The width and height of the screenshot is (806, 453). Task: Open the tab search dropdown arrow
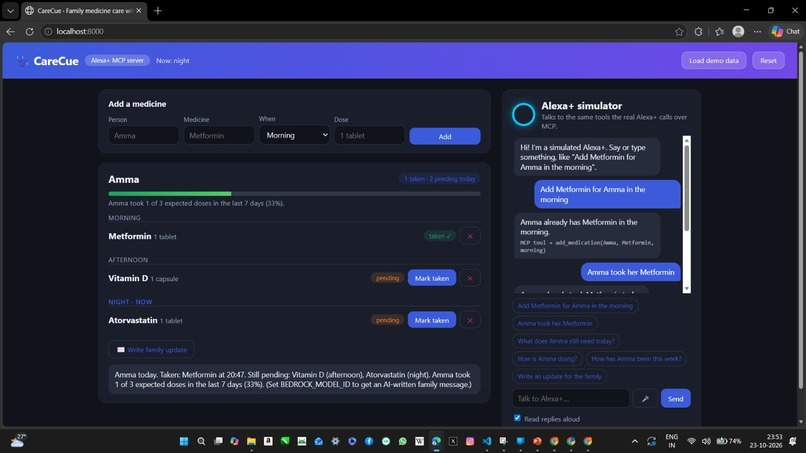coord(10,10)
